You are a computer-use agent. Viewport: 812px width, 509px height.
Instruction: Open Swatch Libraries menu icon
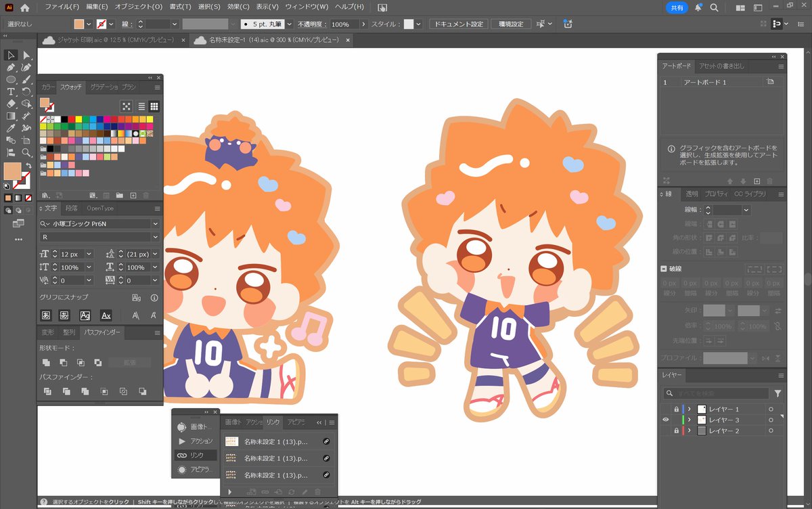[45, 195]
